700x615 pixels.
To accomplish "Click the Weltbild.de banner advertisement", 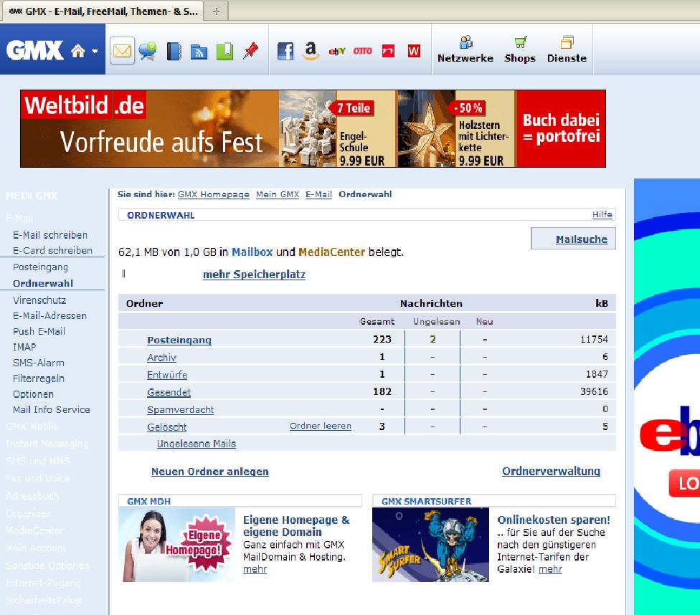I will point(313,128).
